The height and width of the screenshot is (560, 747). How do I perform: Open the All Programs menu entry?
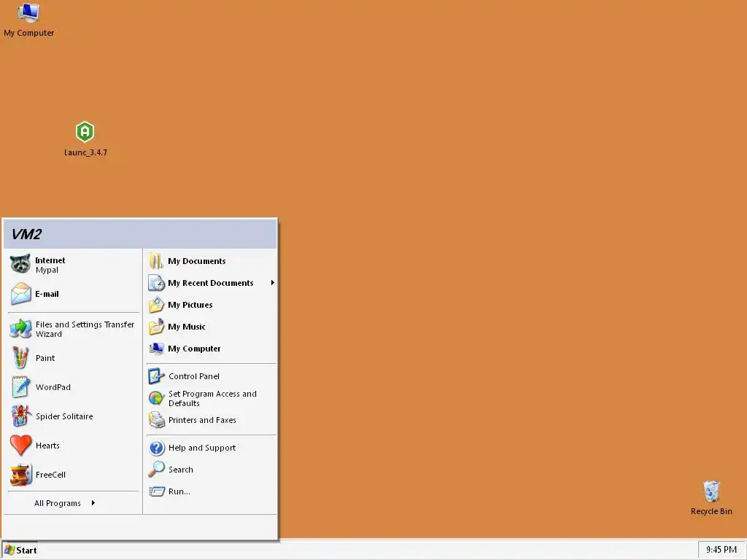58,503
